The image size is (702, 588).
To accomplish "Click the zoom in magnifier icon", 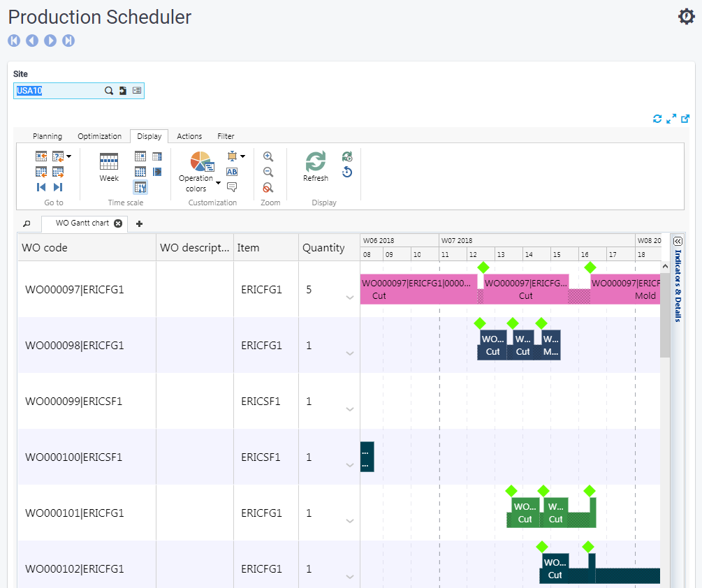I will [268, 157].
